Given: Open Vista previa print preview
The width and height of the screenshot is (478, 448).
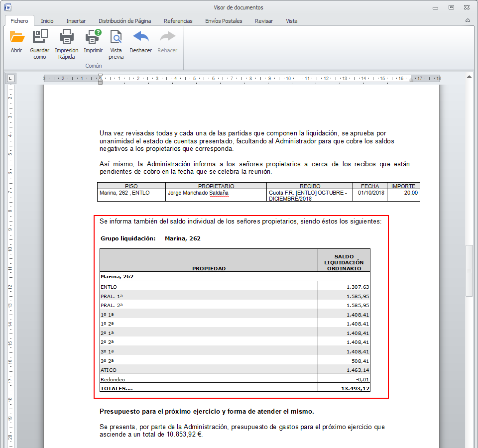Looking at the screenshot, I should [116, 37].
